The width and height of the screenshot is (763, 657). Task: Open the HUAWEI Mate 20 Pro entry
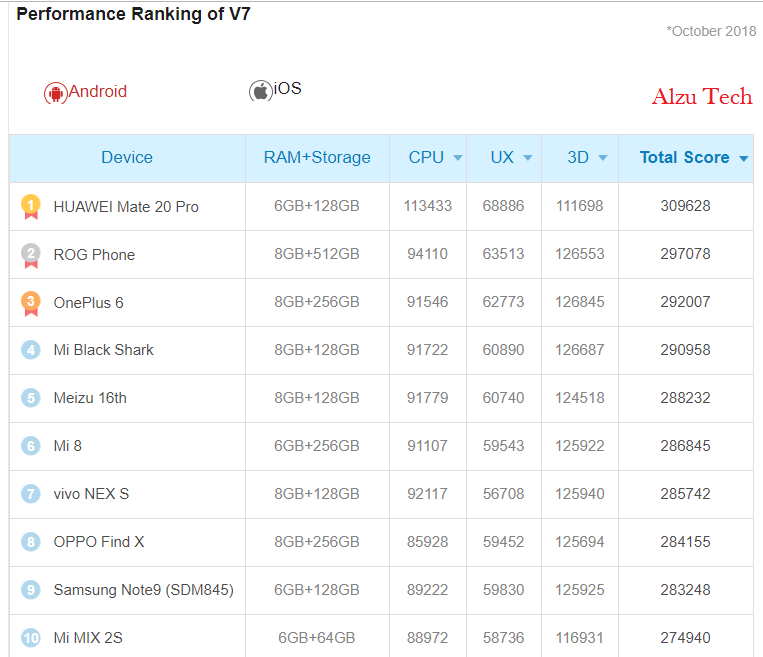coord(126,207)
